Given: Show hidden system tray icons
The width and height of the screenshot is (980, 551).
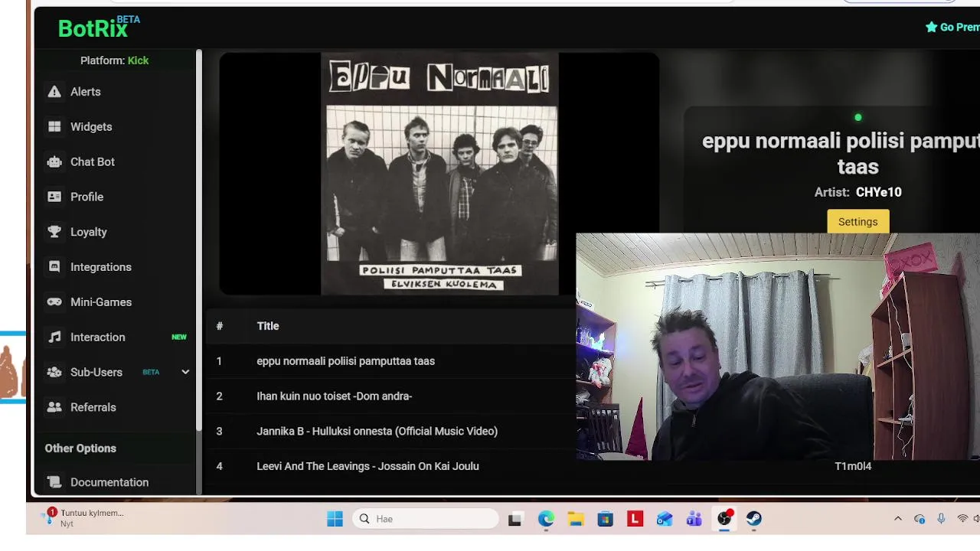Looking at the screenshot, I should [x=898, y=519].
